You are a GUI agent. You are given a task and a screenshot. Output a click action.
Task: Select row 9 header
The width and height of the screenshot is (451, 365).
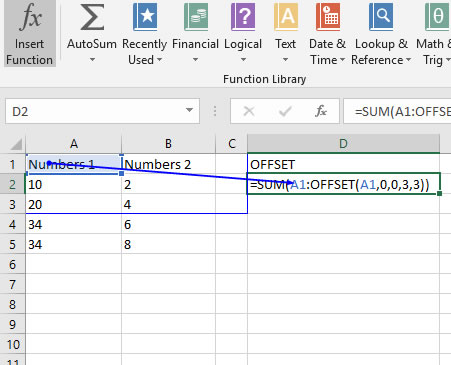[x=13, y=324]
